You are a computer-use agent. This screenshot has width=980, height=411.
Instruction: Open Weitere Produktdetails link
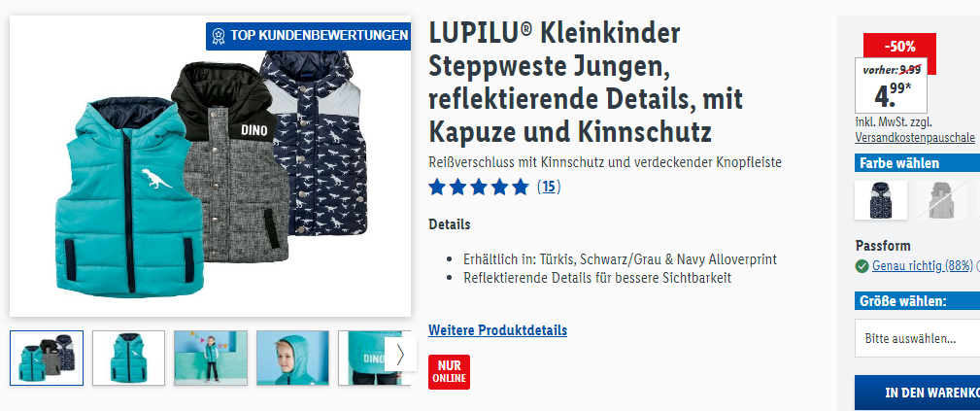tap(497, 329)
